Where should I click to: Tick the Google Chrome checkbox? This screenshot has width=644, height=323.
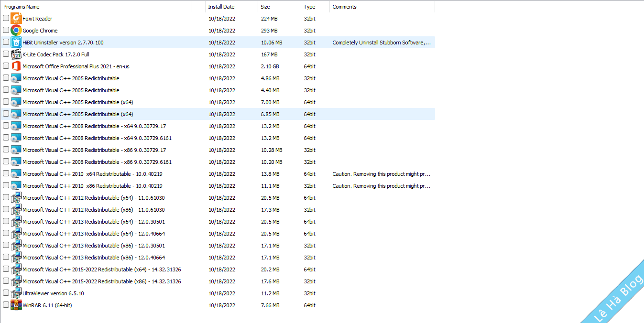[6, 30]
